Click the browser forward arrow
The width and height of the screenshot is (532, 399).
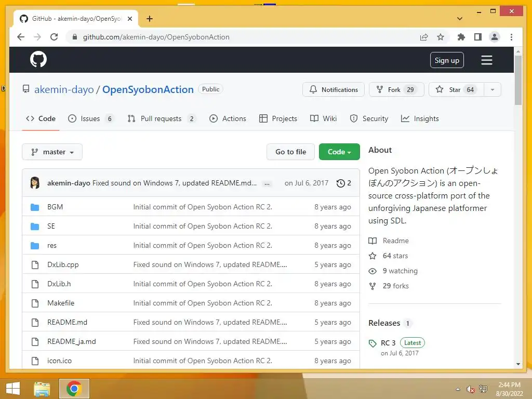tap(37, 37)
